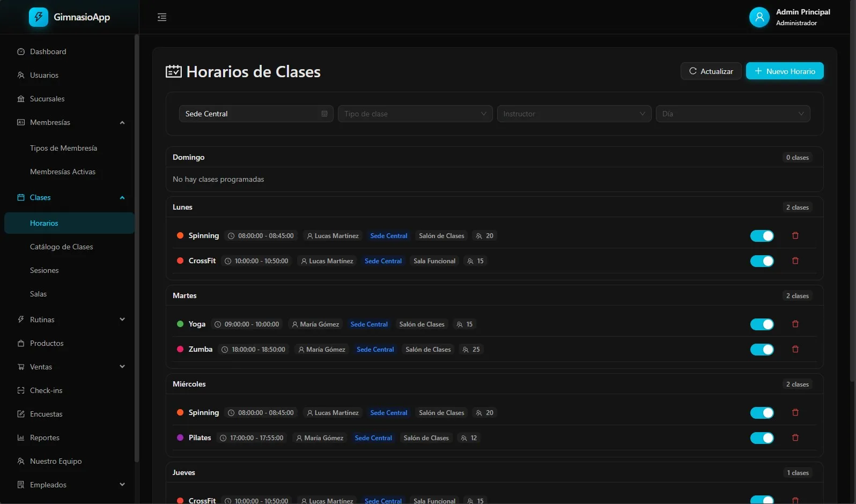The image size is (856, 504).
Task: Open Catálogo de Clases menu item
Action: (62, 247)
